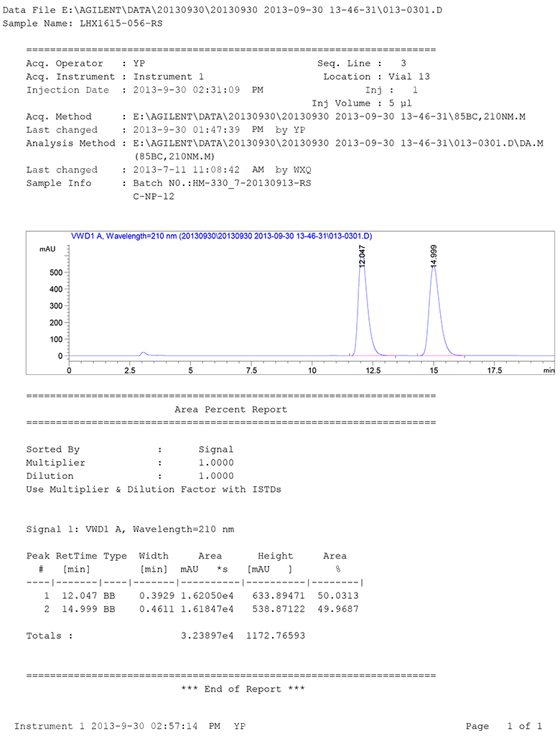Click peak 1 area 1.62050e4
560x754 pixels.
[207, 596]
